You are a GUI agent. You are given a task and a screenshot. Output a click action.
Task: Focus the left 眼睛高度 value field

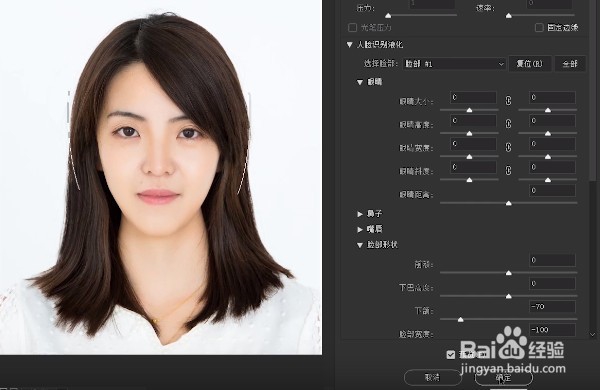[x=473, y=121]
